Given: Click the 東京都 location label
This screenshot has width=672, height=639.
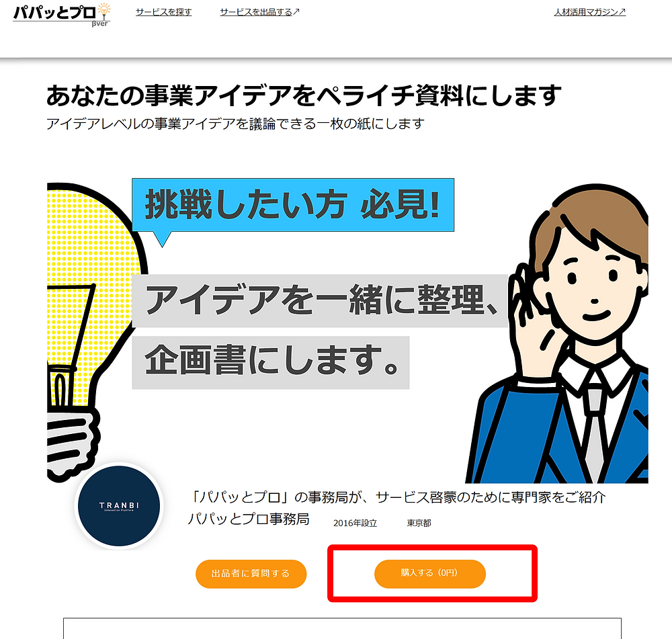Looking at the screenshot, I should (419, 523).
